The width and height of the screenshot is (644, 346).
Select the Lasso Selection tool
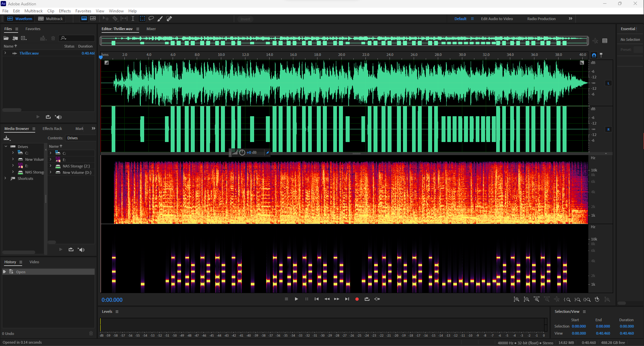pos(151,18)
